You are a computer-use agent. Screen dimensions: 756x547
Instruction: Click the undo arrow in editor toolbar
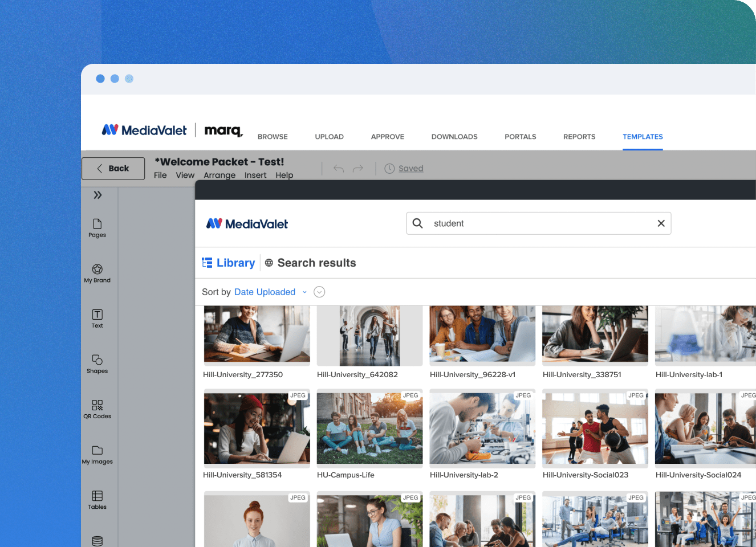coord(339,168)
